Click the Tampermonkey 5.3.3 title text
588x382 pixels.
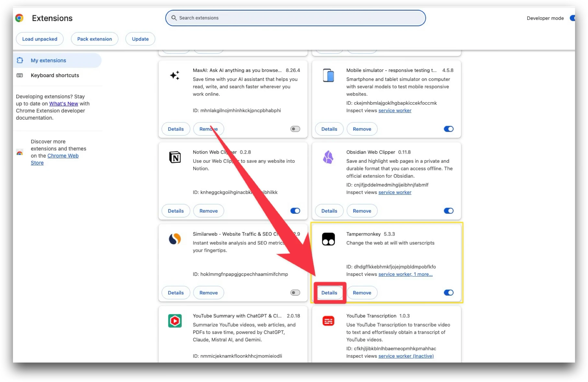click(370, 234)
